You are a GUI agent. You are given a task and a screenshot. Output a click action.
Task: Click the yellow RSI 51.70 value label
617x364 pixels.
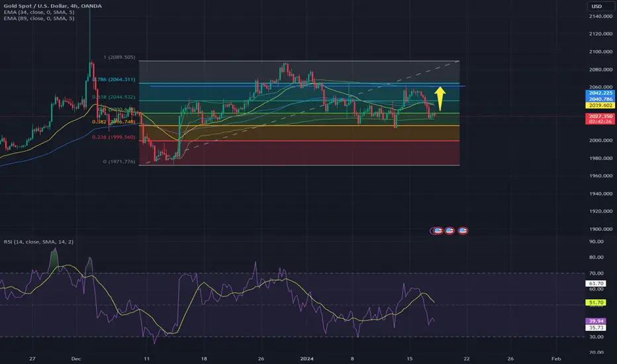[x=596, y=302]
